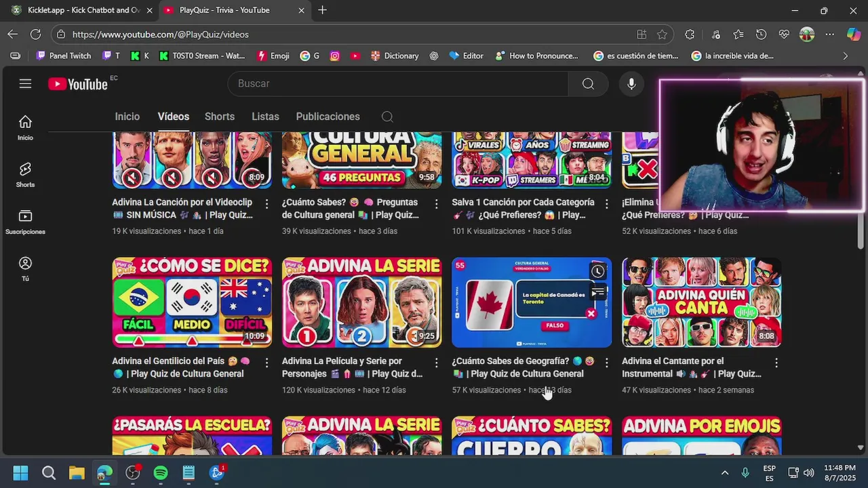Go back with browser back arrow
Screen dimensions: 868x488
coord(13,34)
